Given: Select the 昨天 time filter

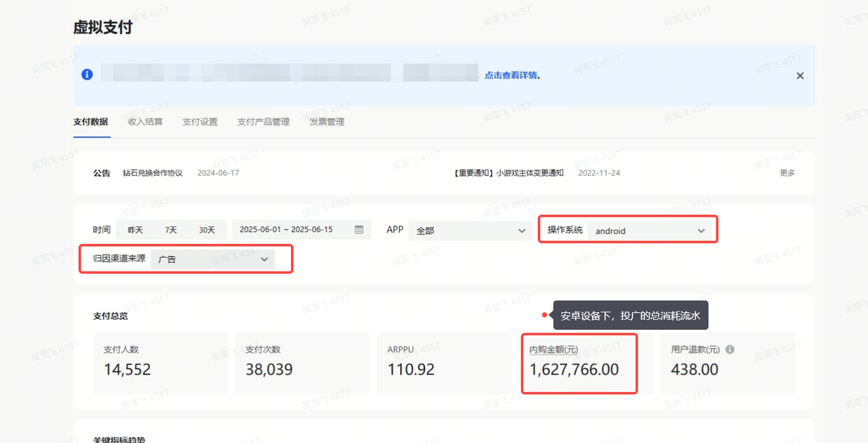Looking at the screenshot, I should (136, 230).
